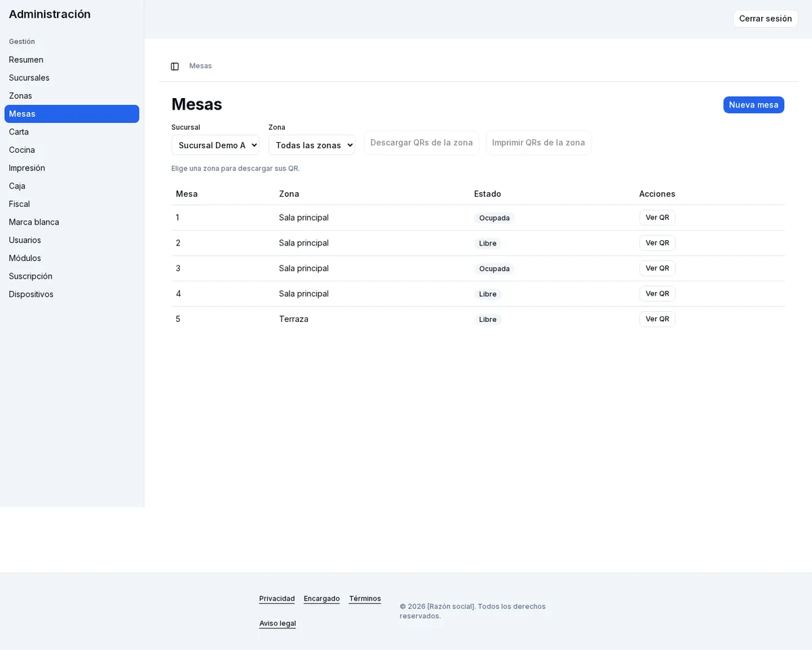Open Ver QR for mesa 4
The width and height of the screenshot is (812, 650).
(657, 294)
